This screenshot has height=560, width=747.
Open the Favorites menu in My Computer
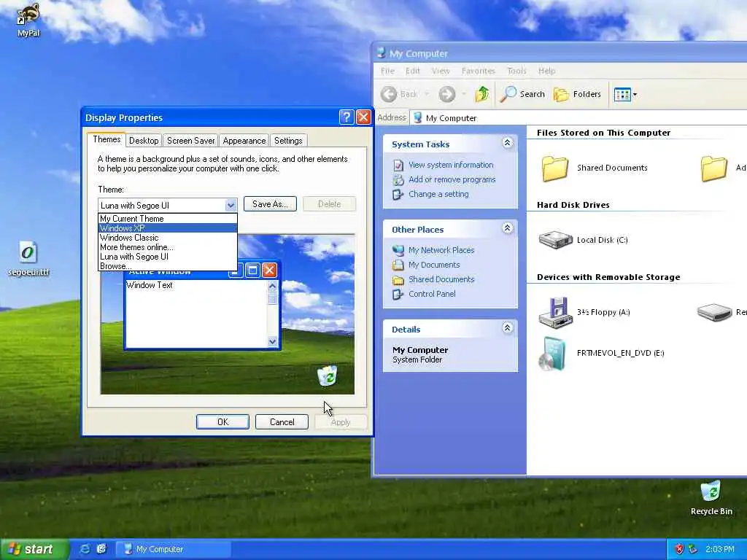tap(479, 71)
